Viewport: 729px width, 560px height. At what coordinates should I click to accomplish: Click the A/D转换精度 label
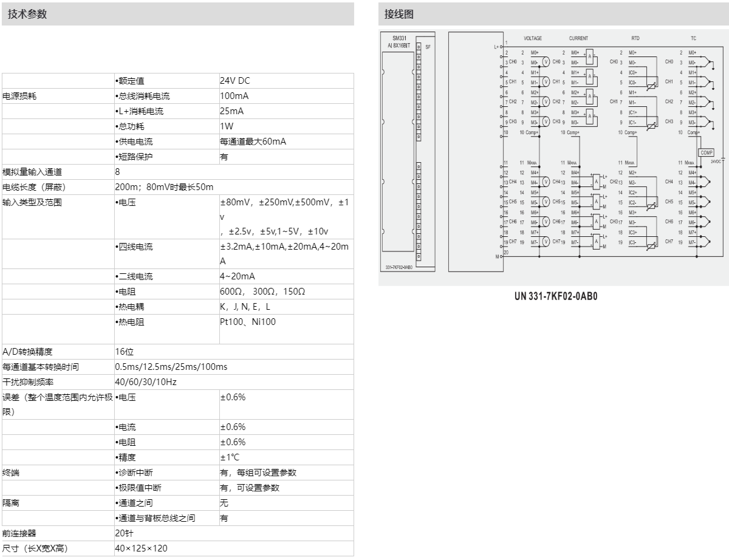coord(28,352)
